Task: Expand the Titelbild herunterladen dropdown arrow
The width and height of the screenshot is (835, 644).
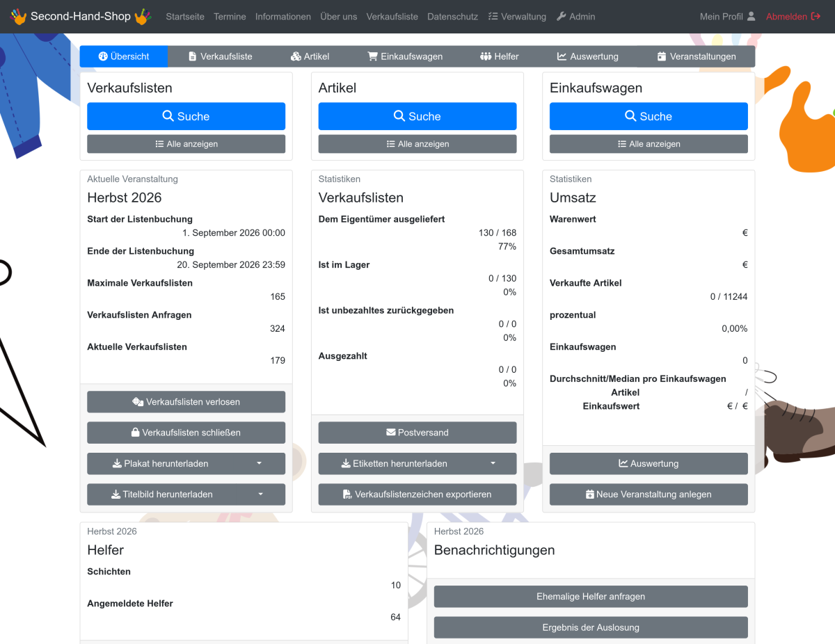Action: pos(261,494)
